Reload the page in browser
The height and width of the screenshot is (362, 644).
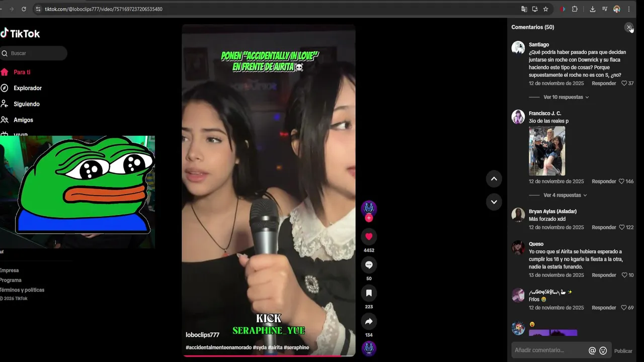click(x=24, y=9)
